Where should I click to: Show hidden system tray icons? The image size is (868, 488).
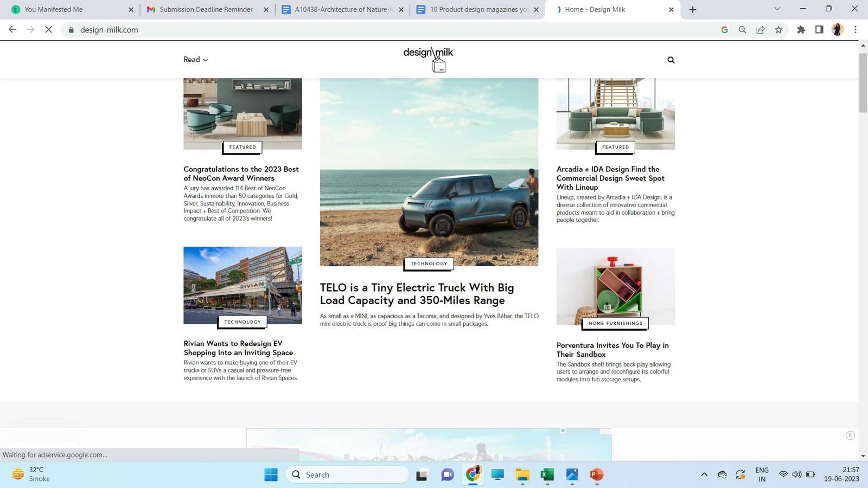(704, 474)
